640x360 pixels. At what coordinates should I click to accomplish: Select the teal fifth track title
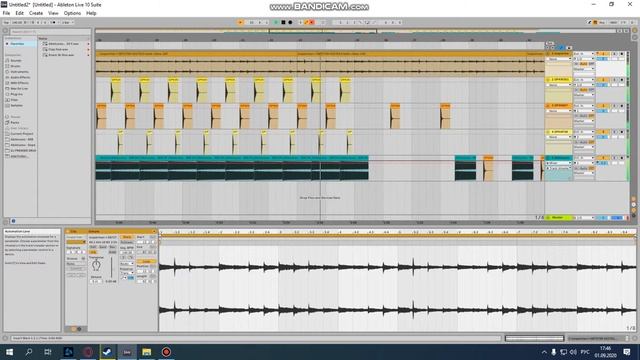tap(560, 158)
